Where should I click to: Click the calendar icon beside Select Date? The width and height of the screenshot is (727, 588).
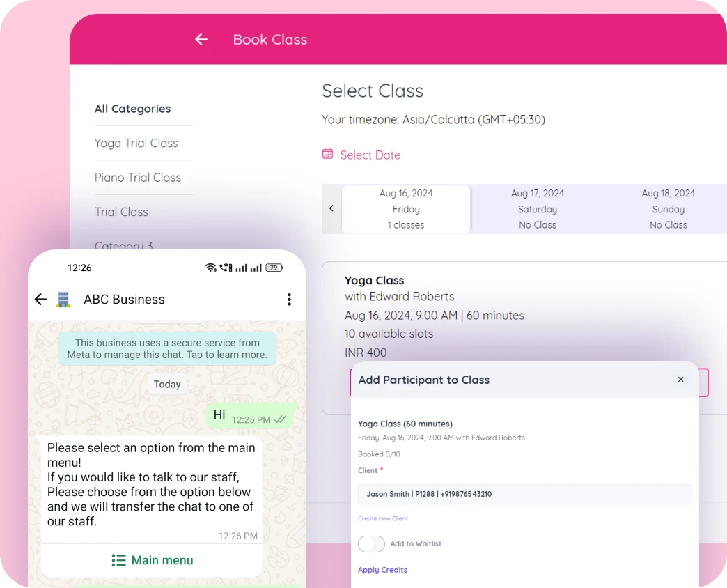coord(327,154)
